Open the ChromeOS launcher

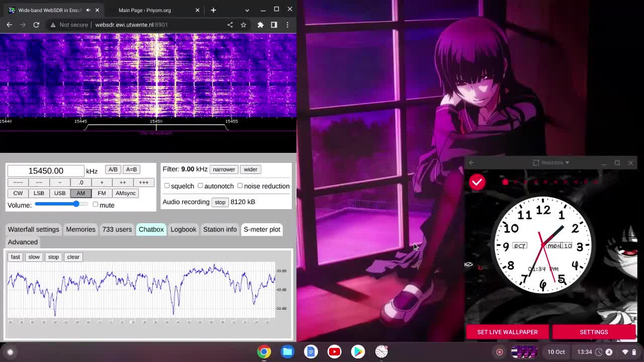click(10, 352)
